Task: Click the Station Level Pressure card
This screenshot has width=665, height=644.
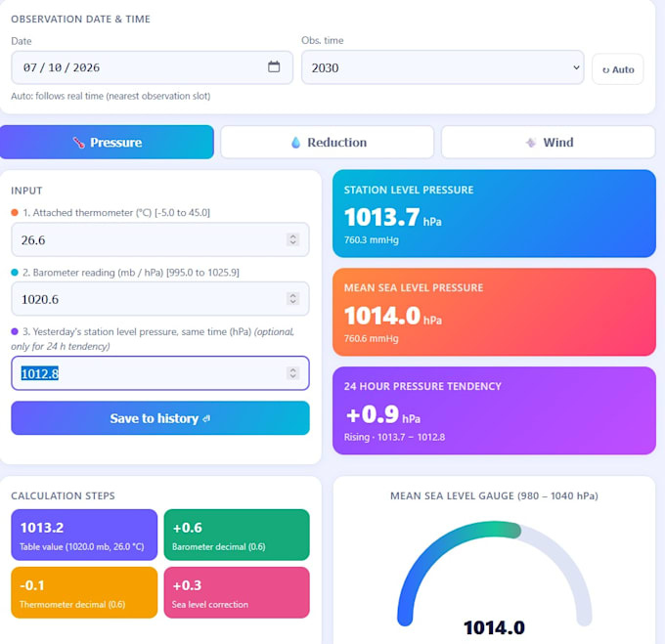Action: [494, 214]
